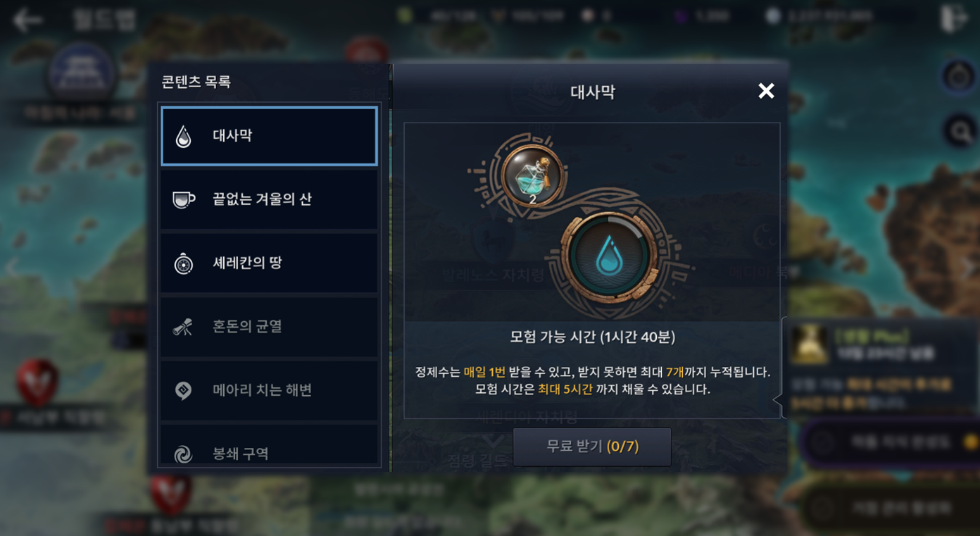Select 대사막 in the content list

[269, 136]
